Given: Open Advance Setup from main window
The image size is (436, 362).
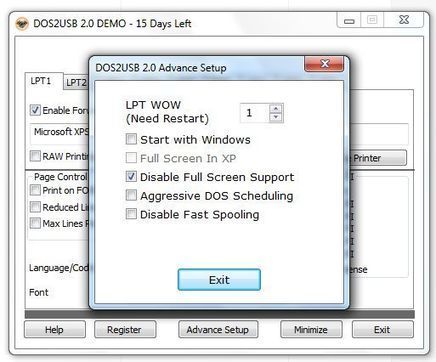Looking at the screenshot, I should [x=218, y=330].
